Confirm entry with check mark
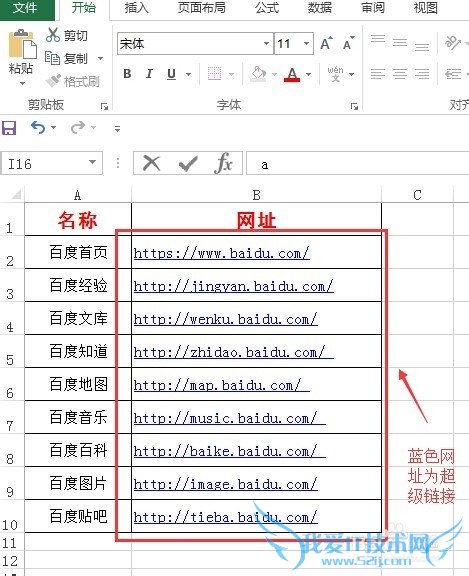 click(x=188, y=163)
